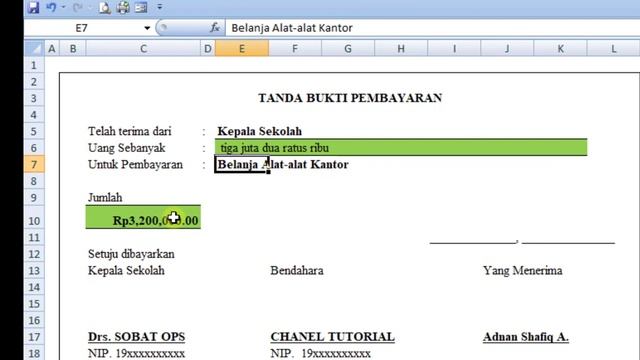Click active cell Belanja Alat-alat Kantor

pos(242,164)
